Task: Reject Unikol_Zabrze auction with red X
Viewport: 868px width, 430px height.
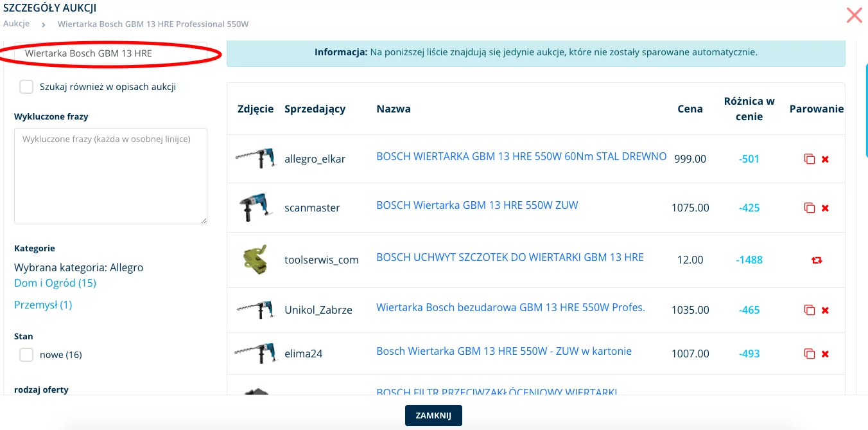Action: pos(826,310)
